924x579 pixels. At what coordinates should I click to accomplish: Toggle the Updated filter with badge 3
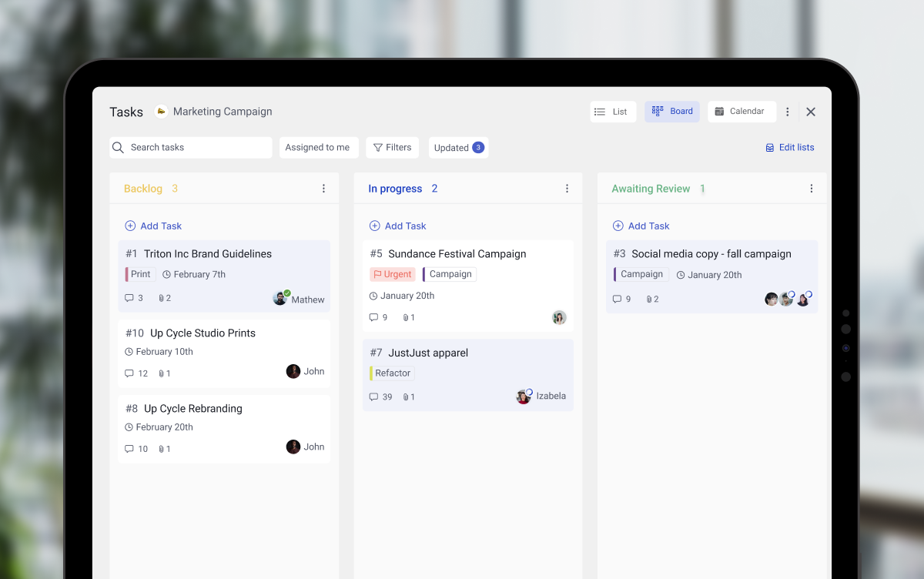(458, 147)
